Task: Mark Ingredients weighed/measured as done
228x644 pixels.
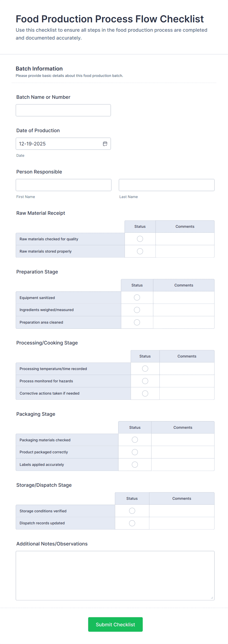Action: point(137,310)
